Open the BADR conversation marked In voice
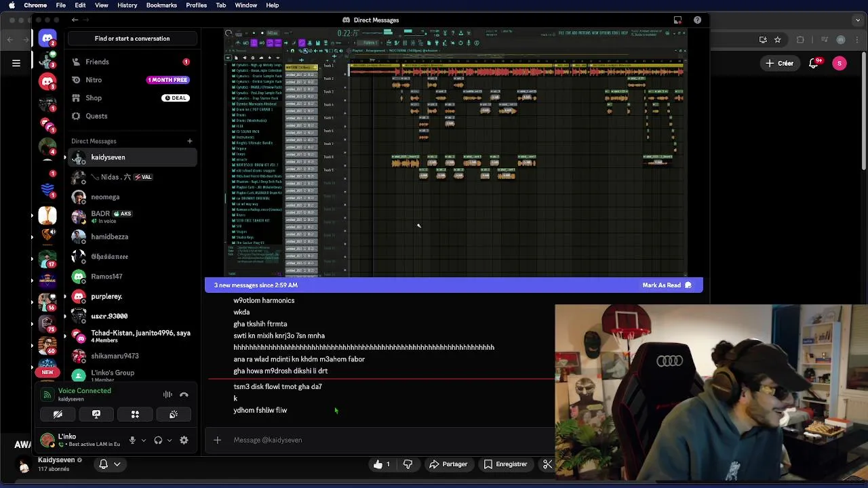868x488 pixels. (132, 217)
